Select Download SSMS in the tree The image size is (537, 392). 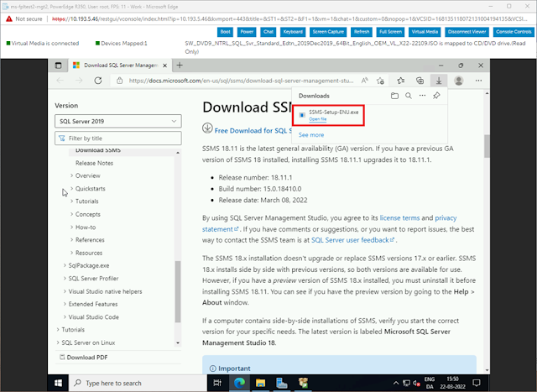(98, 150)
